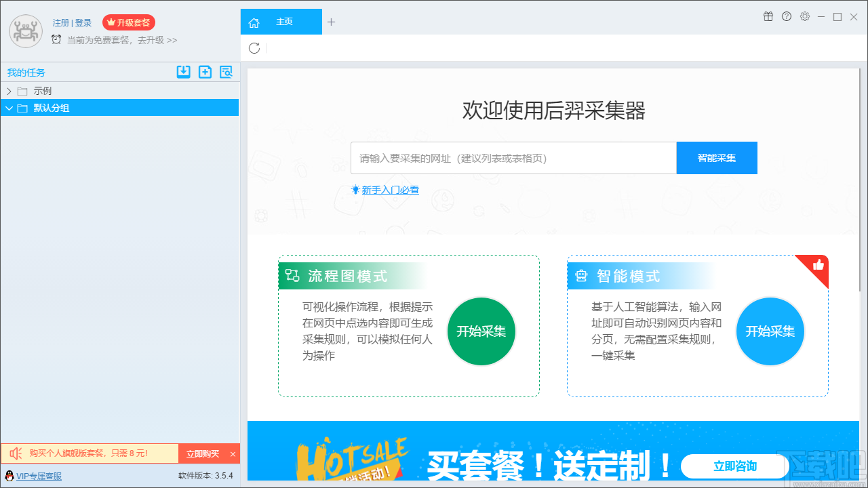Maximize the application window

click(x=837, y=16)
